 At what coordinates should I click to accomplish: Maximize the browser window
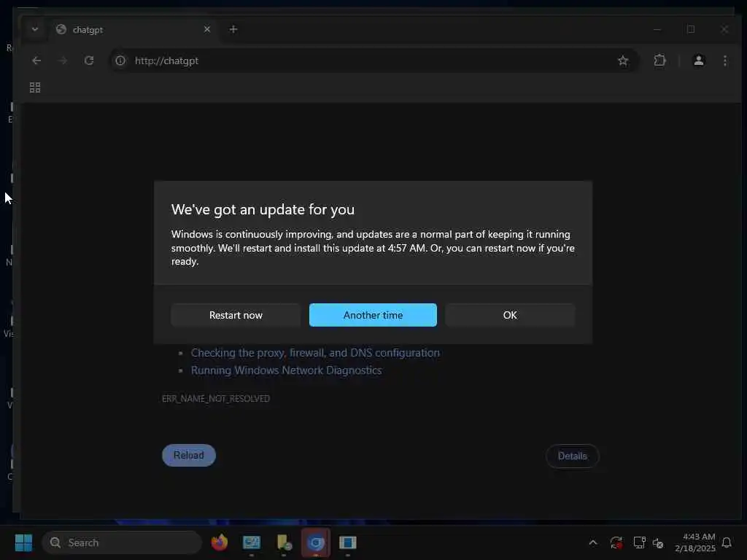click(691, 29)
